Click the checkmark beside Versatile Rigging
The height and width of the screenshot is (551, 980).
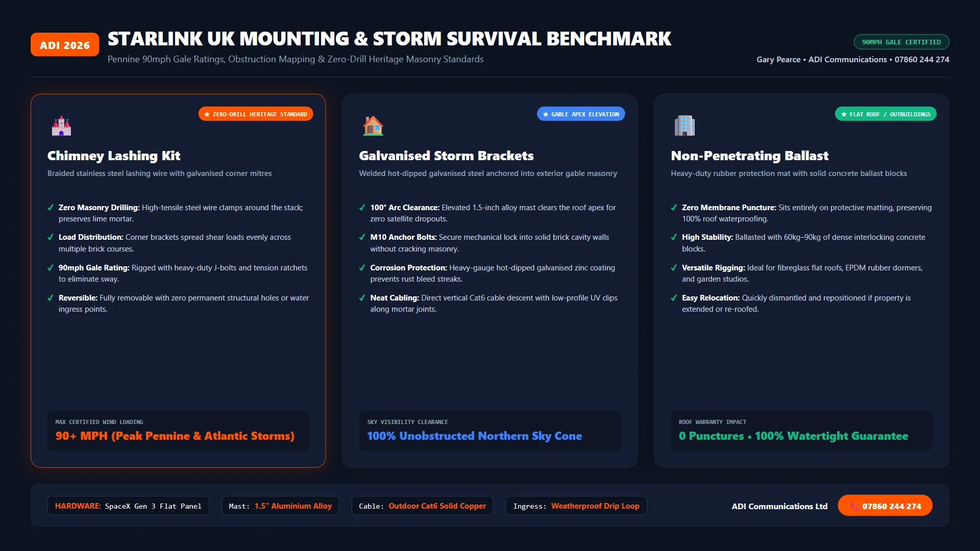tap(674, 268)
